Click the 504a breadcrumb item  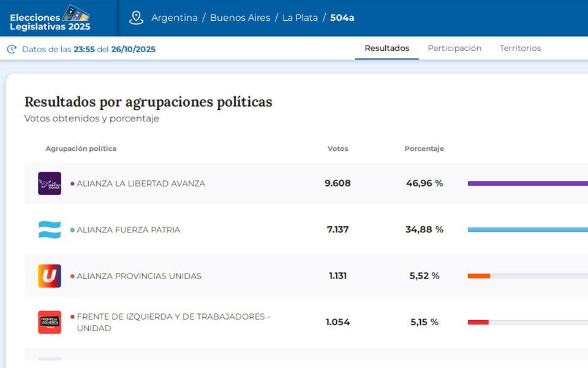pos(342,18)
